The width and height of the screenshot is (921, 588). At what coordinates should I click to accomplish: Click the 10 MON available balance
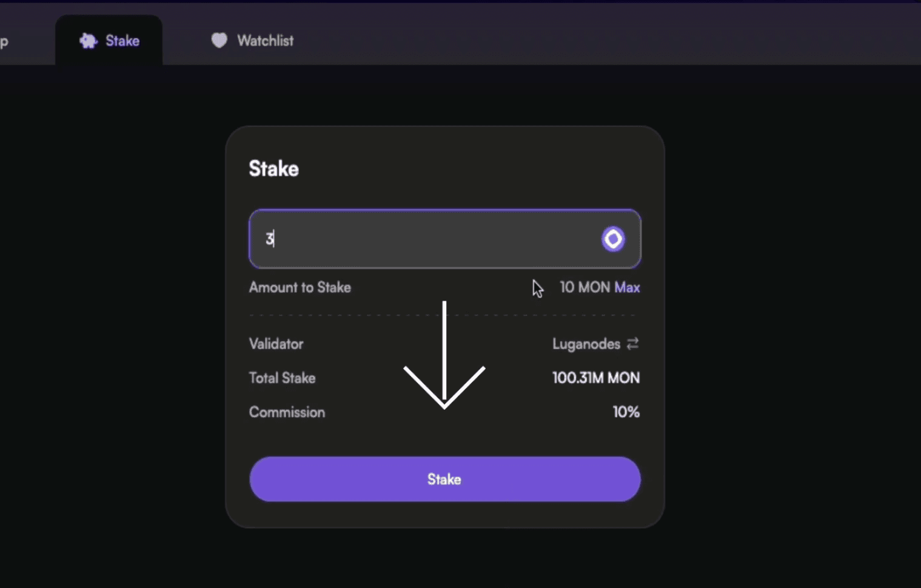[584, 287]
